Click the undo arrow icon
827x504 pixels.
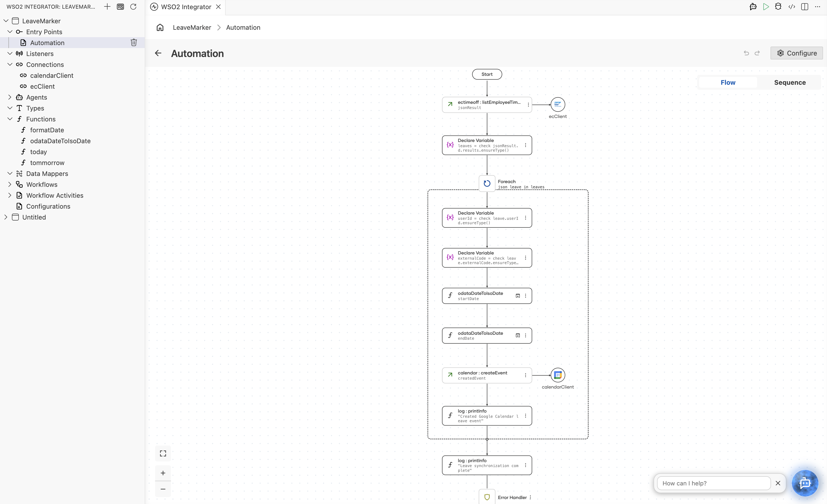pos(746,53)
